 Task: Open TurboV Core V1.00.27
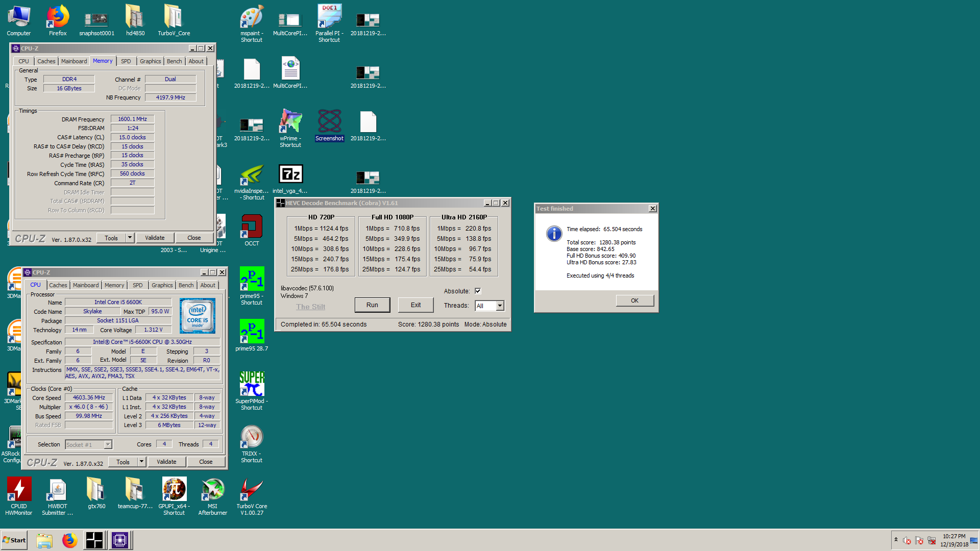(252, 496)
